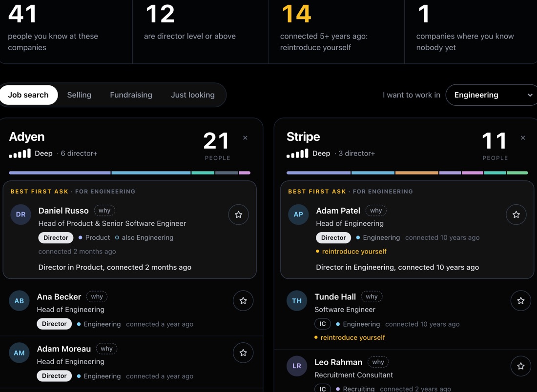
Task: Open the 'I want to work in' Engineering dropdown
Action: tap(492, 95)
